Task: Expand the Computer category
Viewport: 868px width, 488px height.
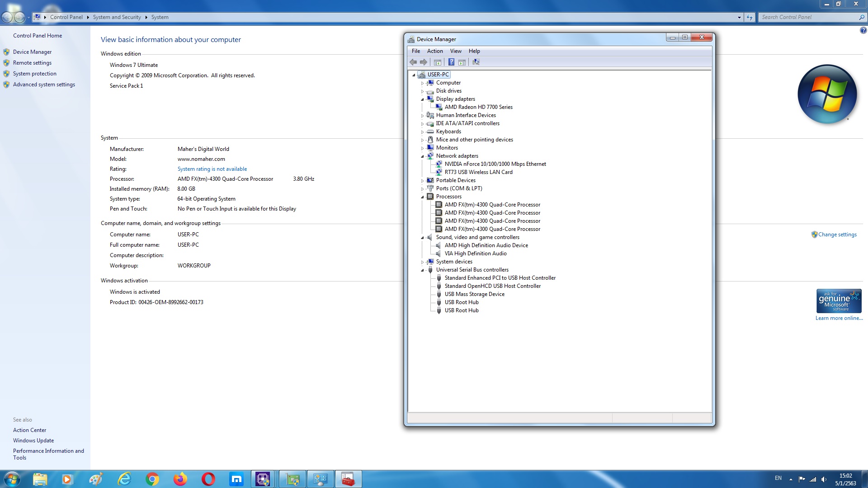Action: pos(422,83)
